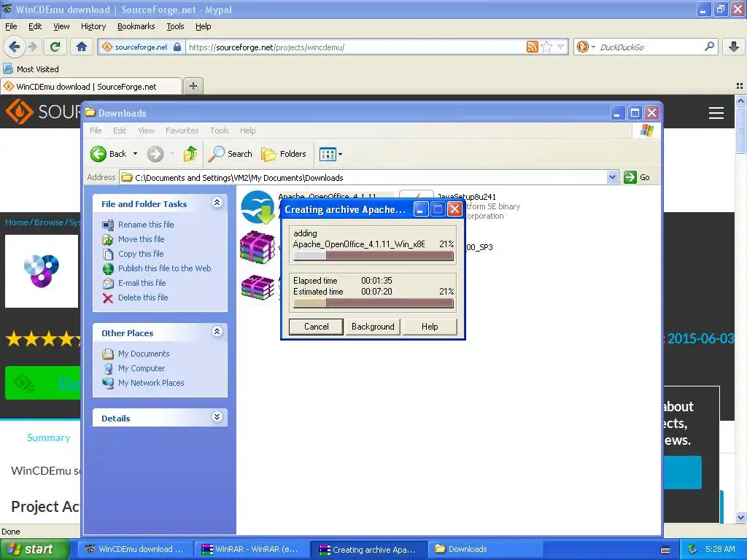Open the browser home page
The width and height of the screenshot is (747, 560).
tap(82, 47)
